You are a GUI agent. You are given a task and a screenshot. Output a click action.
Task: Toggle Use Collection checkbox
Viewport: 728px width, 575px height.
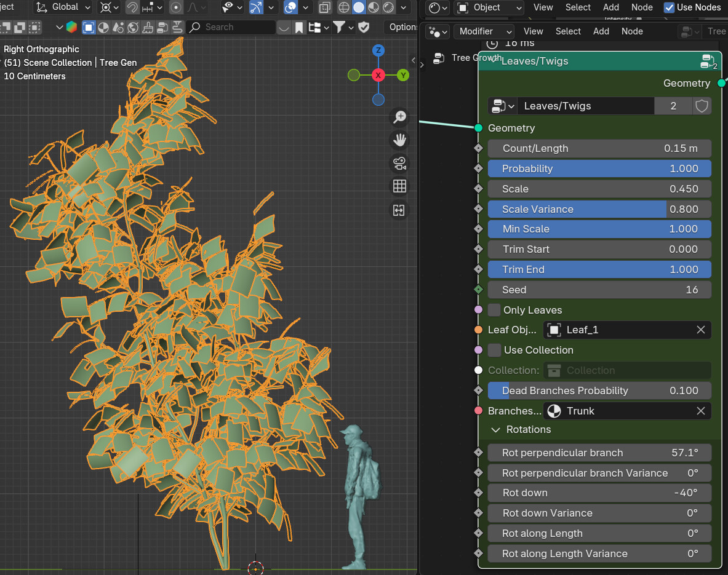click(x=495, y=350)
